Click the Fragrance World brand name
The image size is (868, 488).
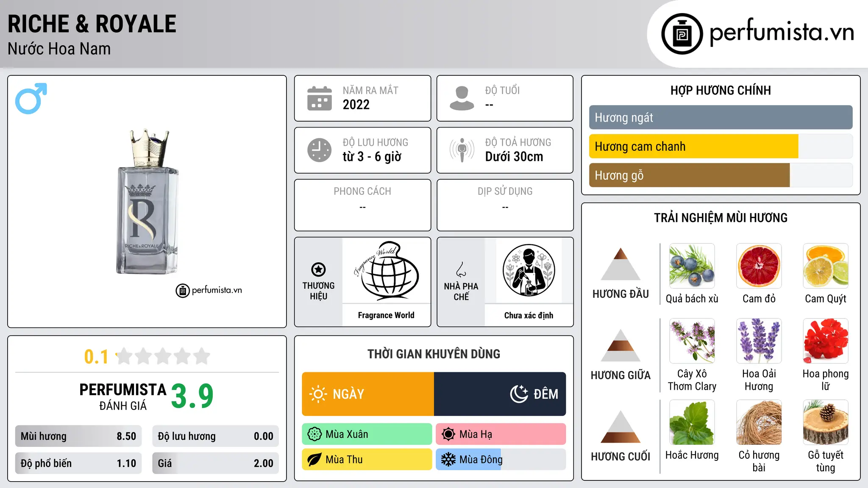(386, 315)
